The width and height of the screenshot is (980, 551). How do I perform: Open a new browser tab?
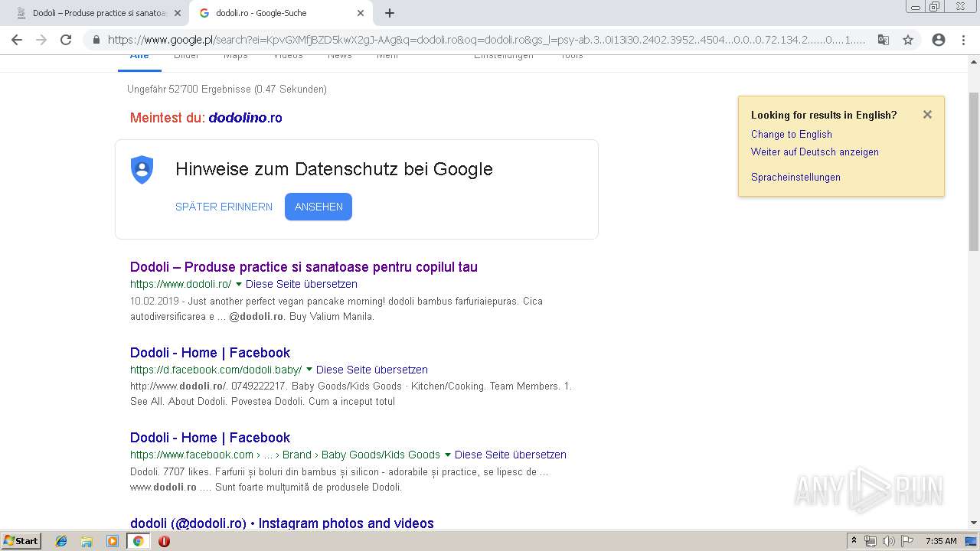(390, 13)
